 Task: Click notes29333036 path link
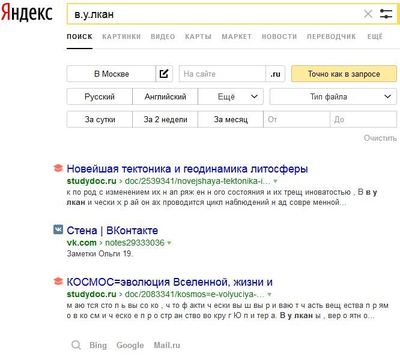(135, 243)
